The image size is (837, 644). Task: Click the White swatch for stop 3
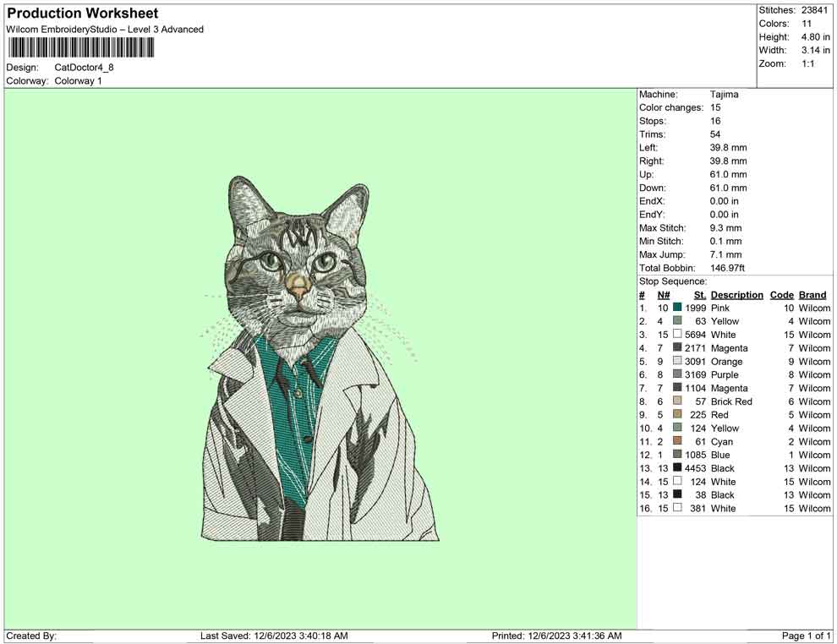click(x=676, y=335)
